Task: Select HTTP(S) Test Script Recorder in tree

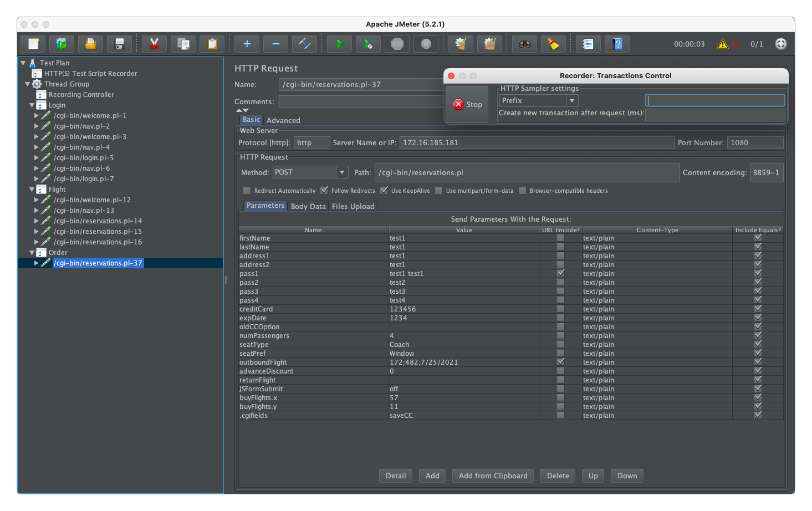Action: coord(91,74)
